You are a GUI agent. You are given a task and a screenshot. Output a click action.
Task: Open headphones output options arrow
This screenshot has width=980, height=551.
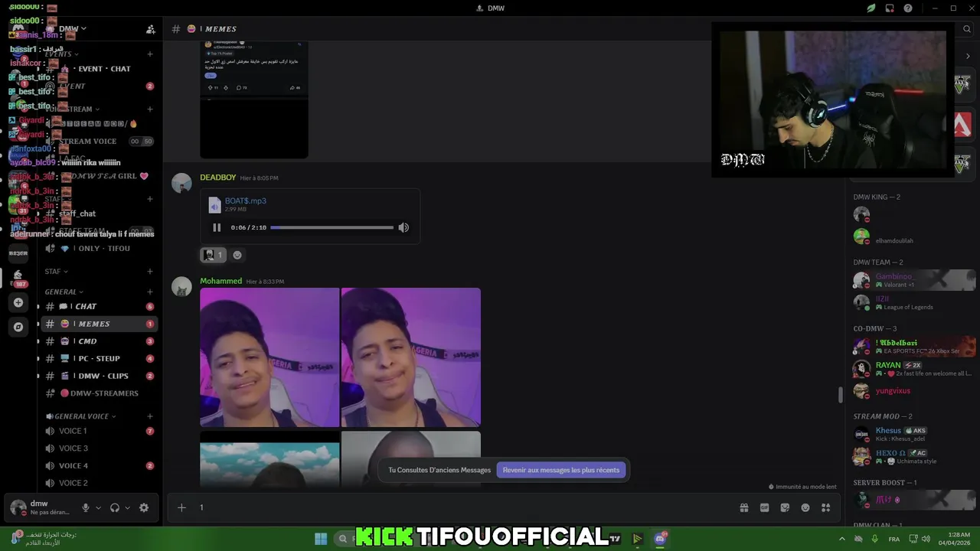click(x=127, y=507)
